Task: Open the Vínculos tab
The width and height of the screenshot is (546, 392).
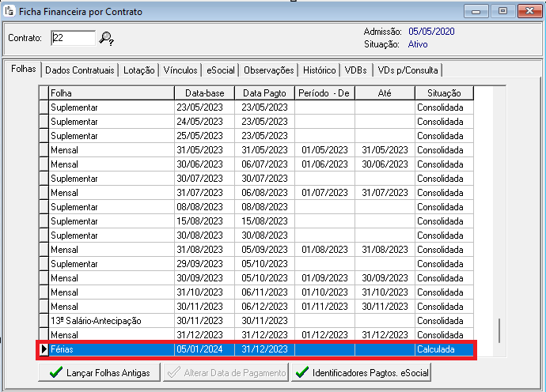Action: tap(180, 70)
